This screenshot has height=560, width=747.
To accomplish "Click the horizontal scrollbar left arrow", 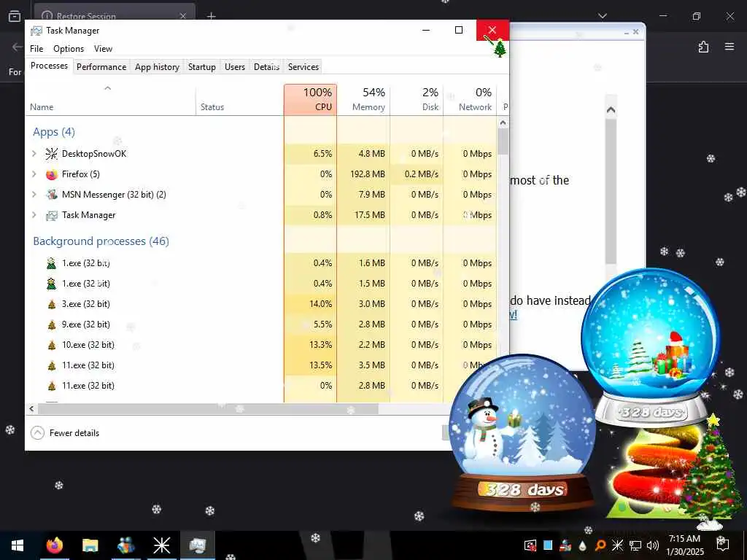I will (31, 408).
